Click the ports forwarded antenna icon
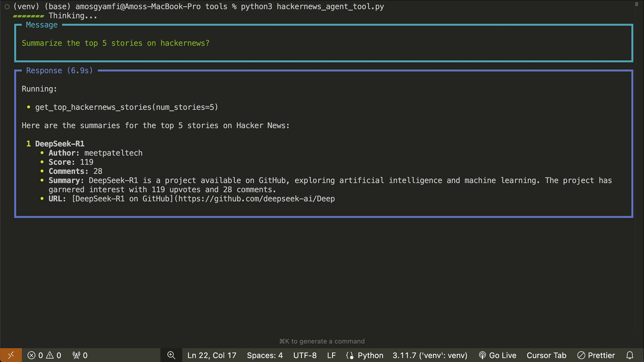This screenshot has width=644, height=362. (80, 355)
